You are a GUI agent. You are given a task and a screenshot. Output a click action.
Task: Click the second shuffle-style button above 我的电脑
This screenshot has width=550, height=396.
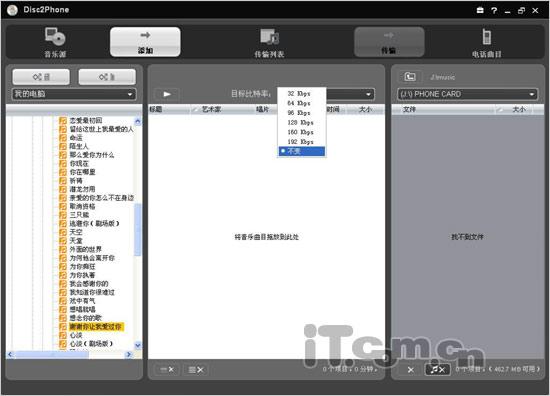click(107, 77)
